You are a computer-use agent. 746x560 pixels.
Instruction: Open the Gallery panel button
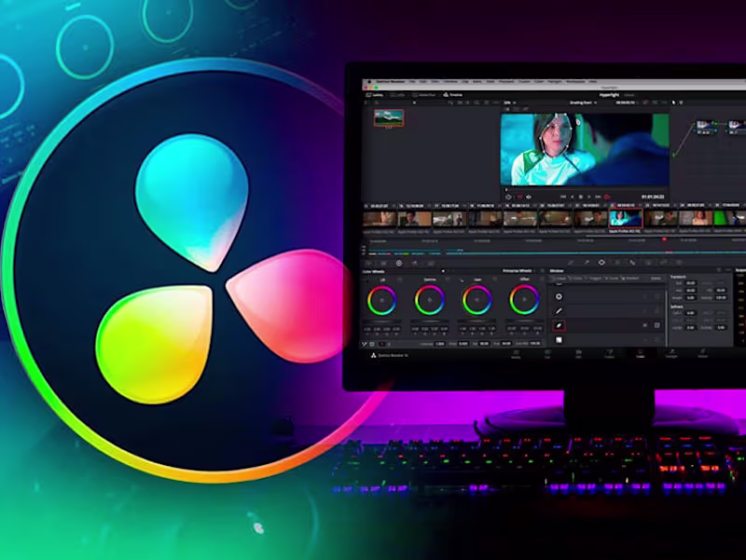[375, 95]
